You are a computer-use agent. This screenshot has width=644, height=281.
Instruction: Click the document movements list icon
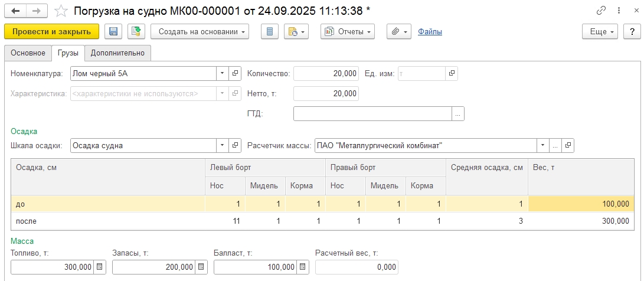(270, 31)
